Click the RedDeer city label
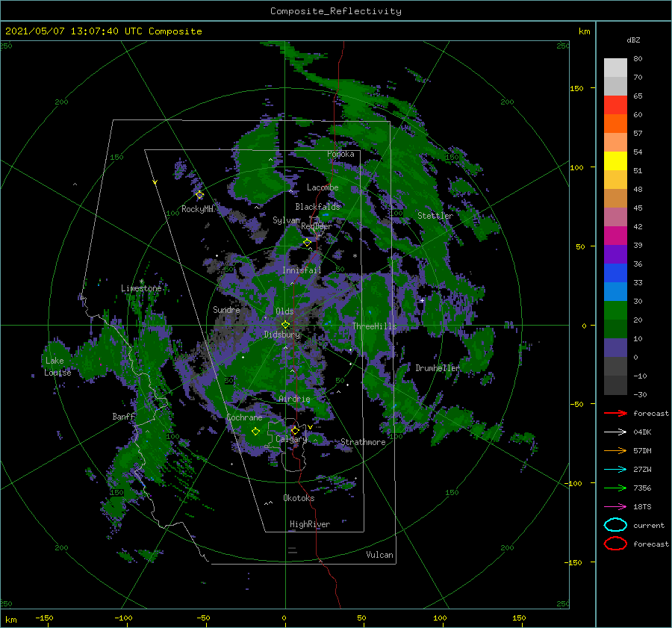 pyautogui.click(x=317, y=226)
